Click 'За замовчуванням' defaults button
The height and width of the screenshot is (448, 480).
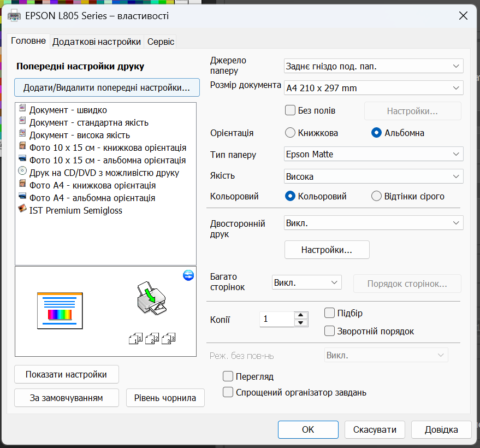[x=67, y=398]
